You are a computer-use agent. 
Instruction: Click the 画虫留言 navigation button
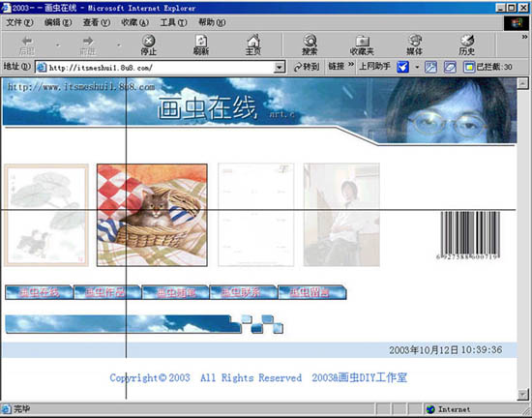312,292
